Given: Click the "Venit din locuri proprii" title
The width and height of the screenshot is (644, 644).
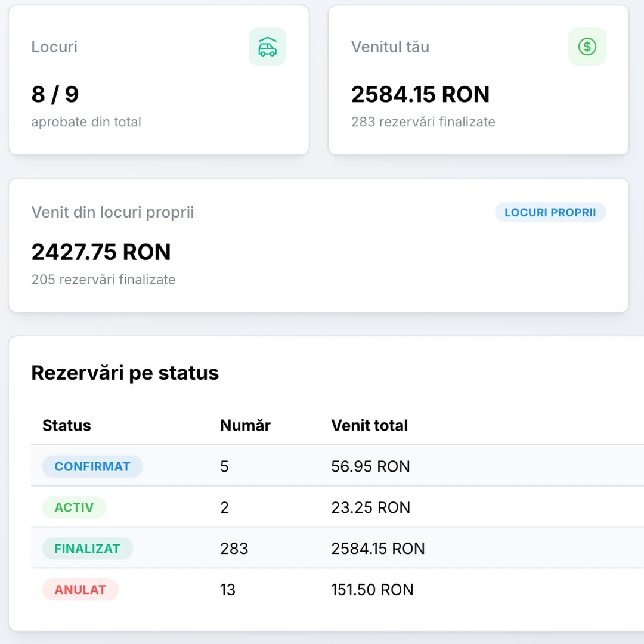Looking at the screenshot, I should [113, 212].
